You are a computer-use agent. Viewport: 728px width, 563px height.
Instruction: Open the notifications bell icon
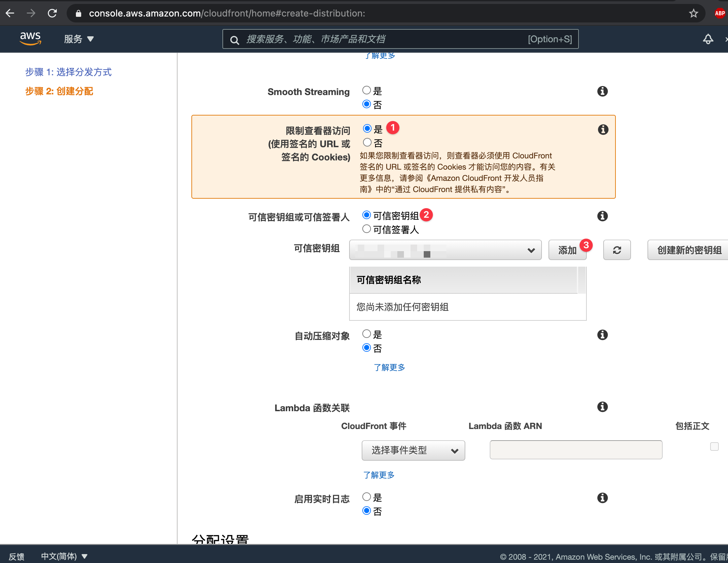click(708, 39)
